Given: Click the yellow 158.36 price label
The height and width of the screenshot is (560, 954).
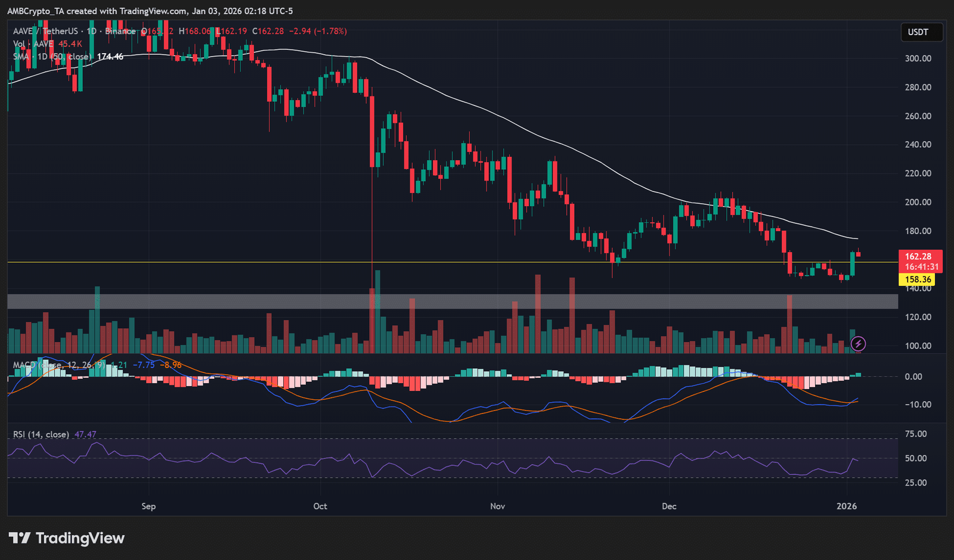Looking at the screenshot, I should pyautogui.click(x=917, y=279).
